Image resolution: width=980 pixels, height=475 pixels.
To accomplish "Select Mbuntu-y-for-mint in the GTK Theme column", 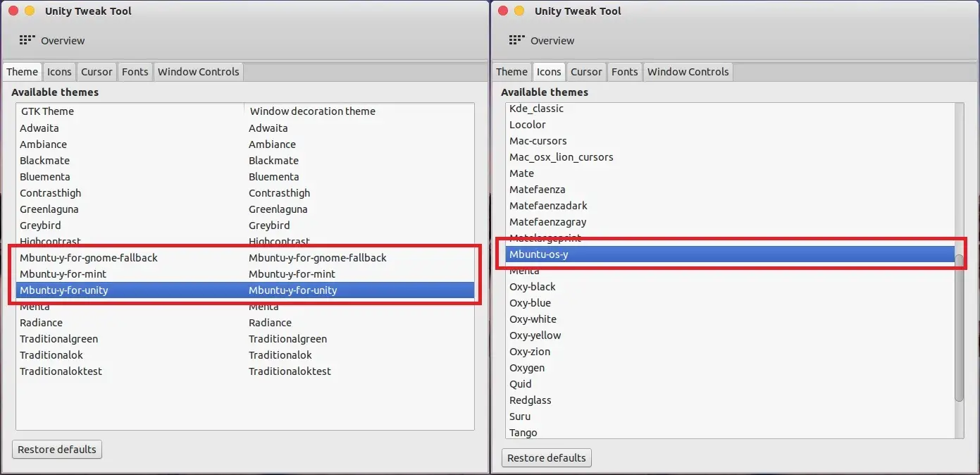I will click(63, 274).
